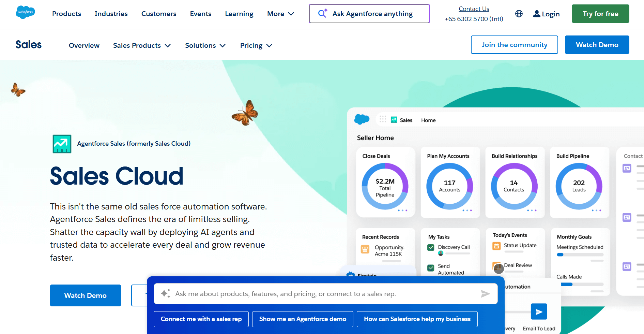
Task: Click the user silhouette icon beside Login
Action: coord(537,14)
